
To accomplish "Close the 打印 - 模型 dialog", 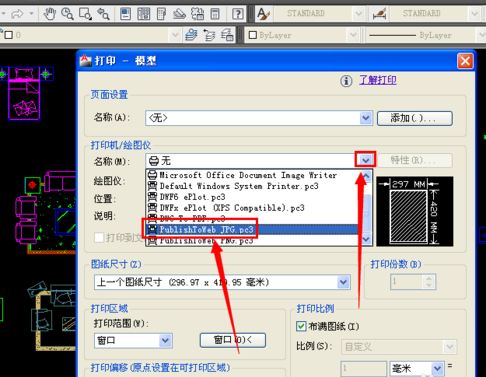I will [x=465, y=61].
